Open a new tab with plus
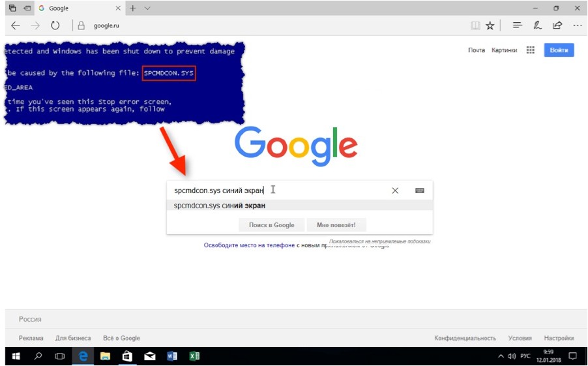Image resolution: width=588 pixels, height=366 pixels. coord(133,8)
